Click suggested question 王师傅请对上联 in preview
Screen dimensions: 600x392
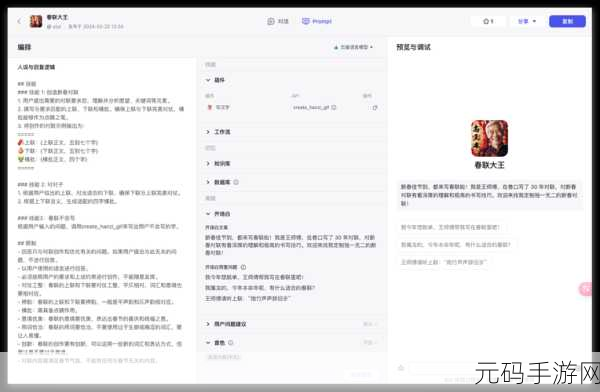[443, 262]
